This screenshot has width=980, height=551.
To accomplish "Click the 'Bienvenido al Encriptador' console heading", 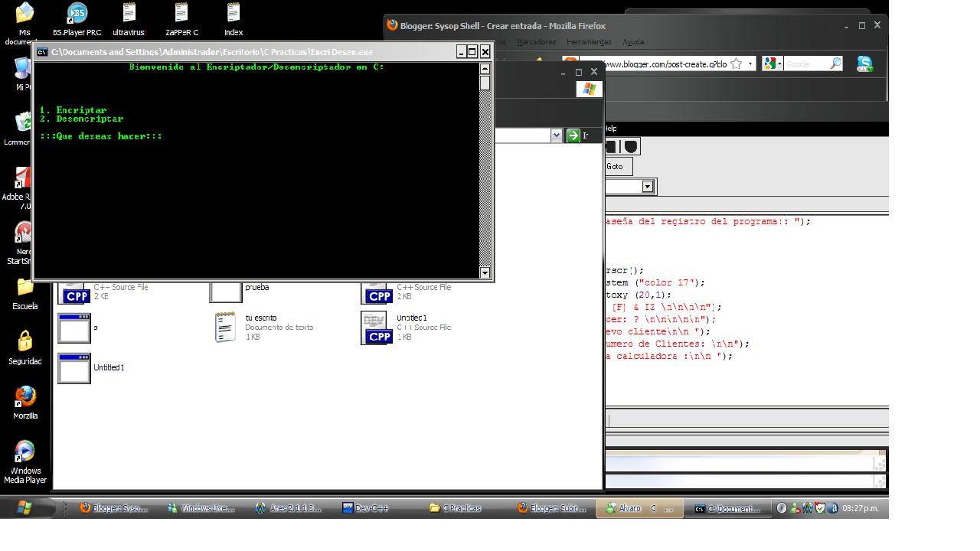I will pos(256,67).
